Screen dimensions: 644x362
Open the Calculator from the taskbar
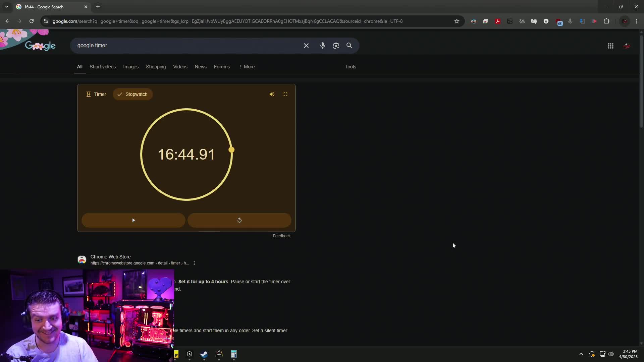[x=234, y=354]
